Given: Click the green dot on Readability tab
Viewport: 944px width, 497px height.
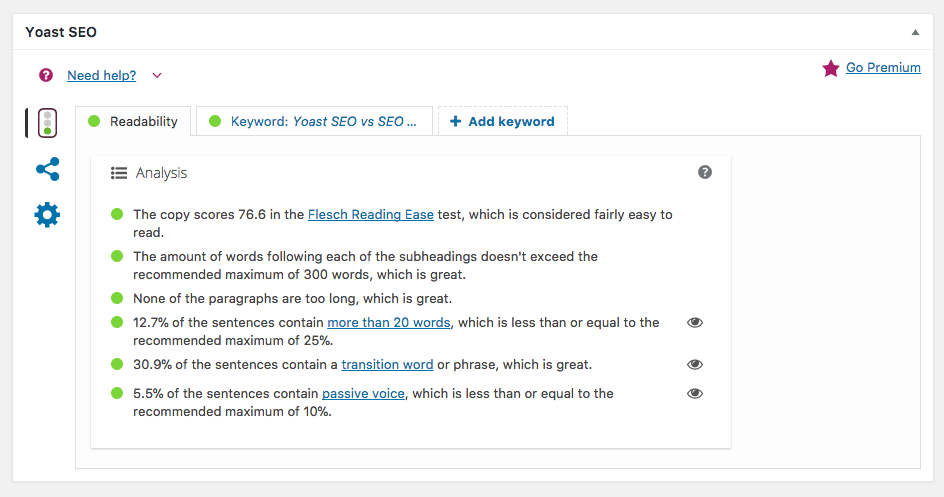Looking at the screenshot, I should pyautogui.click(x=94, y=122).
